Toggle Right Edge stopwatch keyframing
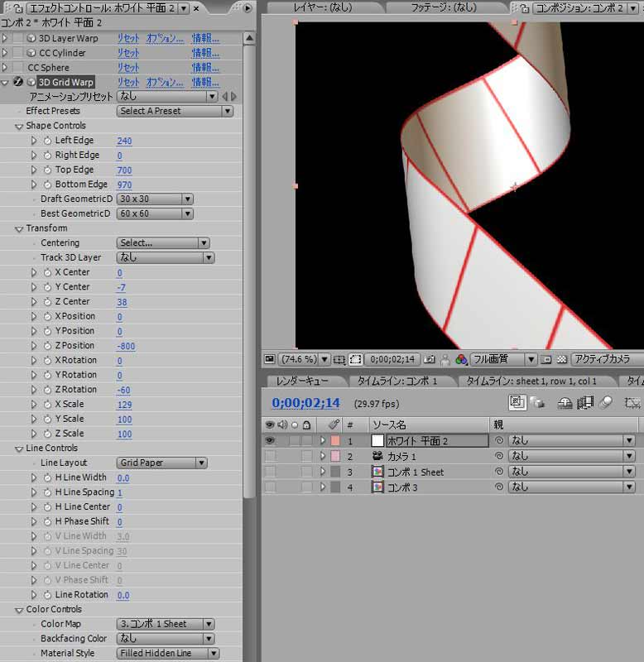The image size is (644, 662). [x=47, y=156]
